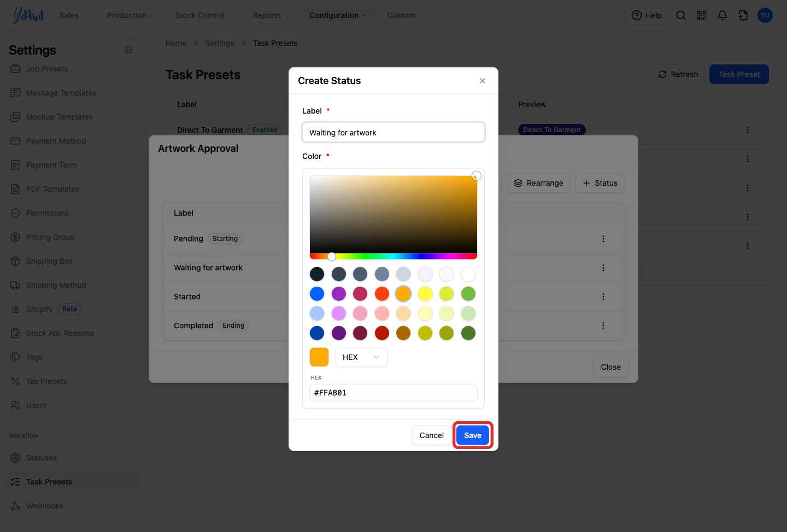Collapse the Settings sidebar panel icon
The width and height of the screenshot is (787, 532).
128,50
